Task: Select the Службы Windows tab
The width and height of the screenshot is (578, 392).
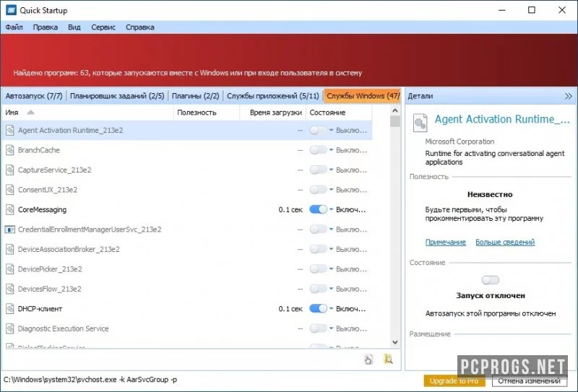Action: coord(363,96)
